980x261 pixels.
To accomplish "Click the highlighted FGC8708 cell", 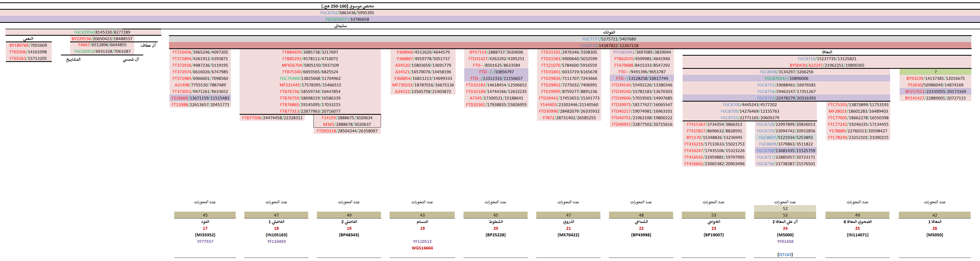I will [786, 151].
